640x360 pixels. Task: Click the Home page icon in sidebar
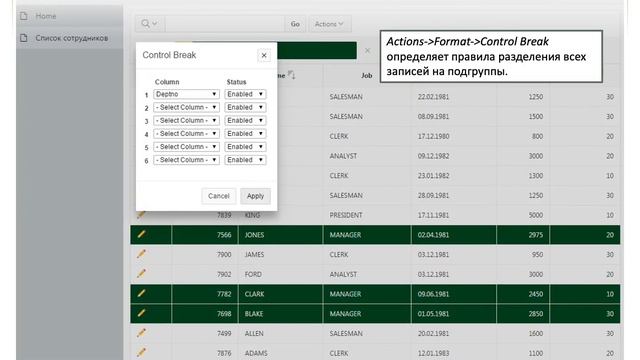24,16
